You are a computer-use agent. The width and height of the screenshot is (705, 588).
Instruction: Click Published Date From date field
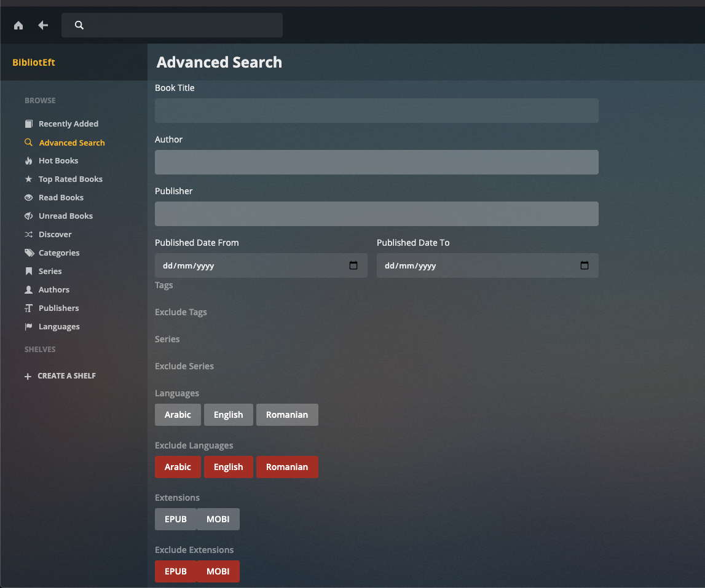click(261, 265)
